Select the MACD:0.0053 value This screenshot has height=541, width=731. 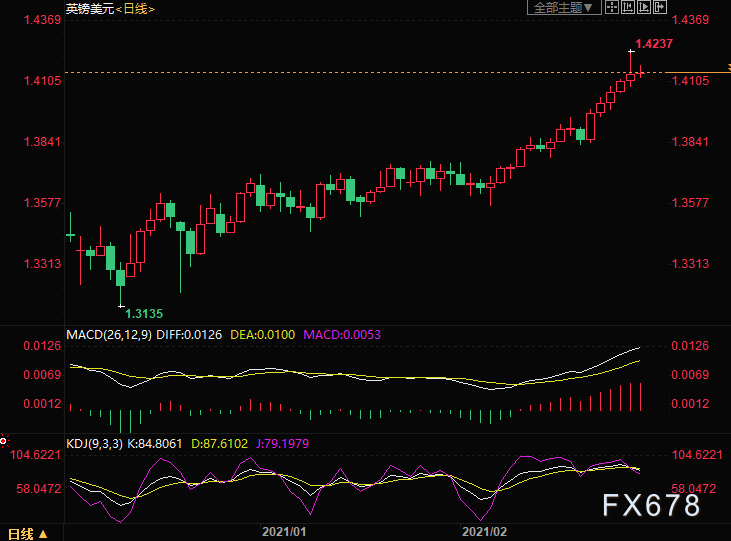342,335
